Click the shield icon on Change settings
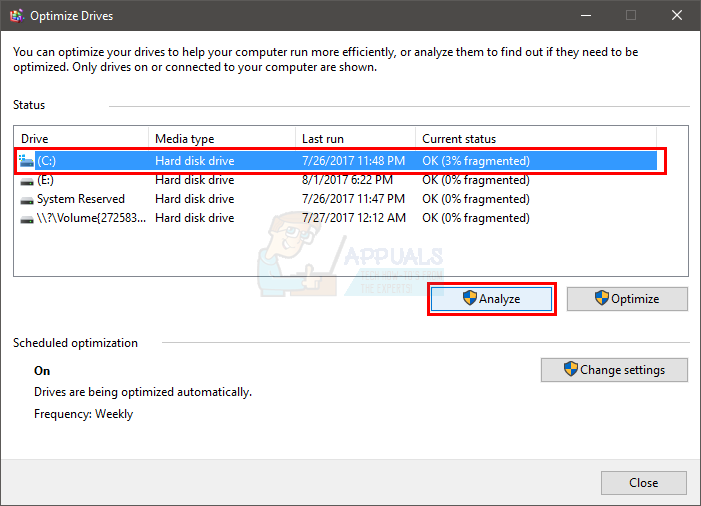This screenshot has width=701, height=506. (570, 369)
